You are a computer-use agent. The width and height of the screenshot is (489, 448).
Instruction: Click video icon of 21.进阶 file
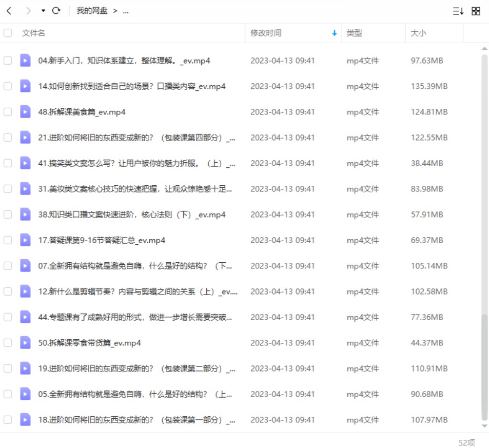(25, 137)
